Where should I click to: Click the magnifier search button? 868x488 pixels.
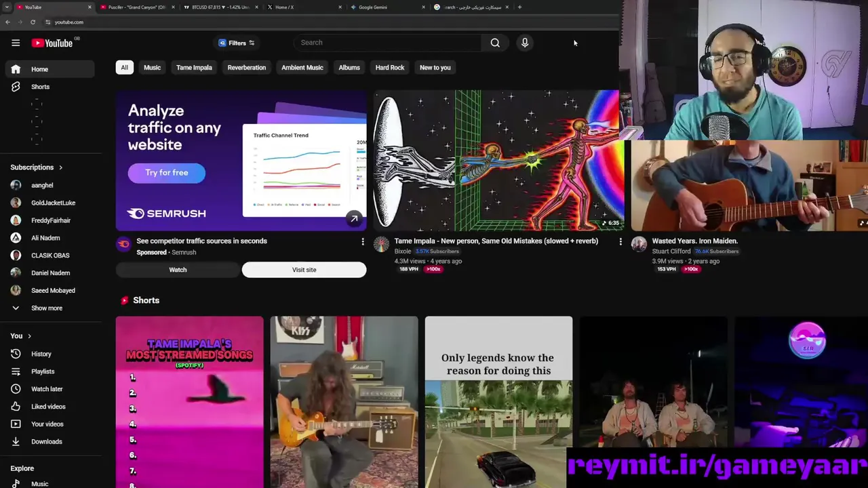495,43
